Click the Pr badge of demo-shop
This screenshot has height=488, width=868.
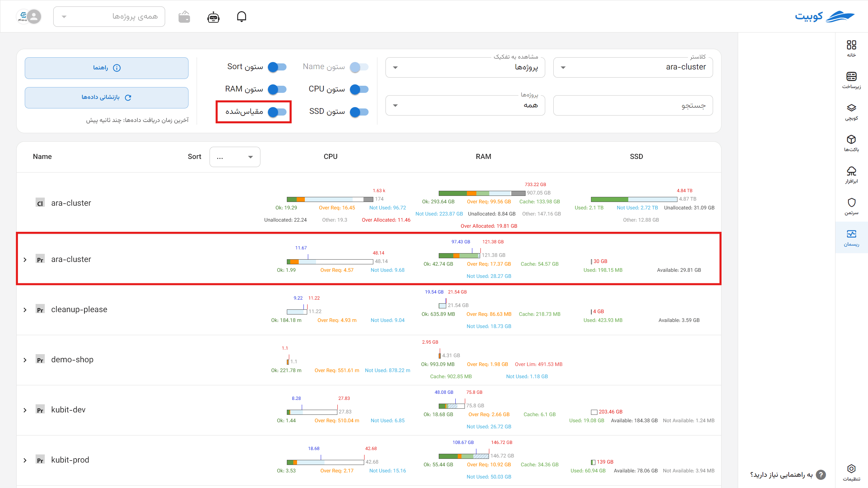click(x=40, y=360)
